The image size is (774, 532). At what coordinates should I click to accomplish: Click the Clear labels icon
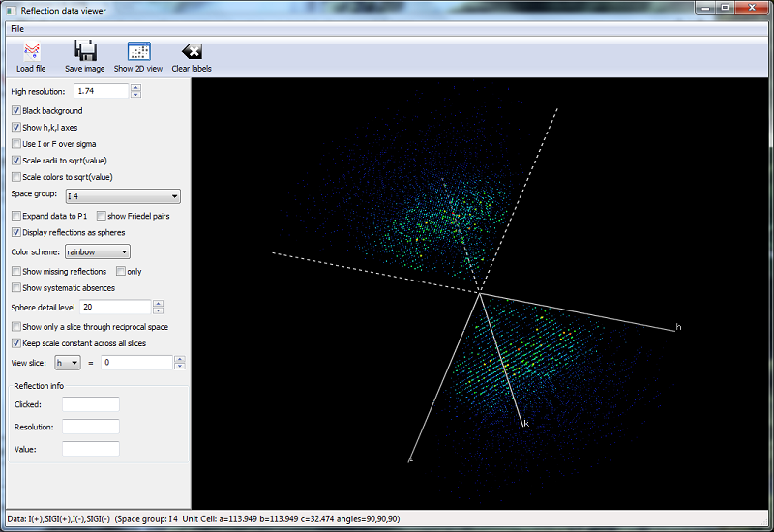(x=192, y=52)
